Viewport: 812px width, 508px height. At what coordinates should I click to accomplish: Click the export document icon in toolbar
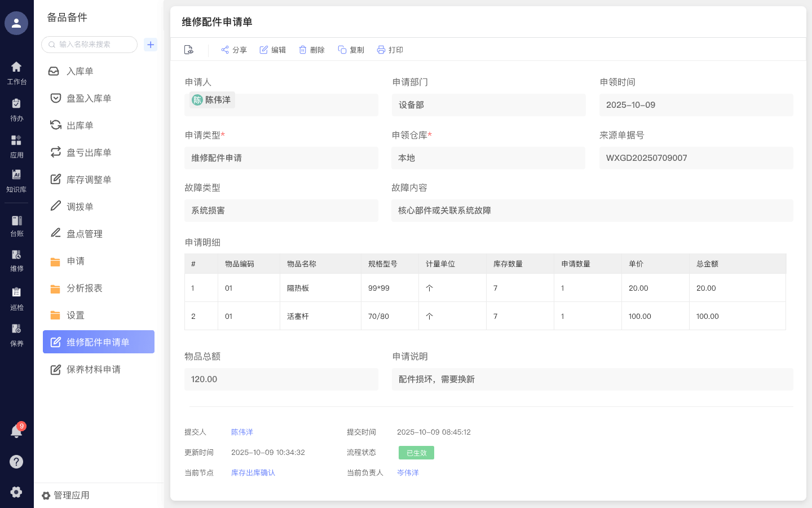tap(189, 50)
